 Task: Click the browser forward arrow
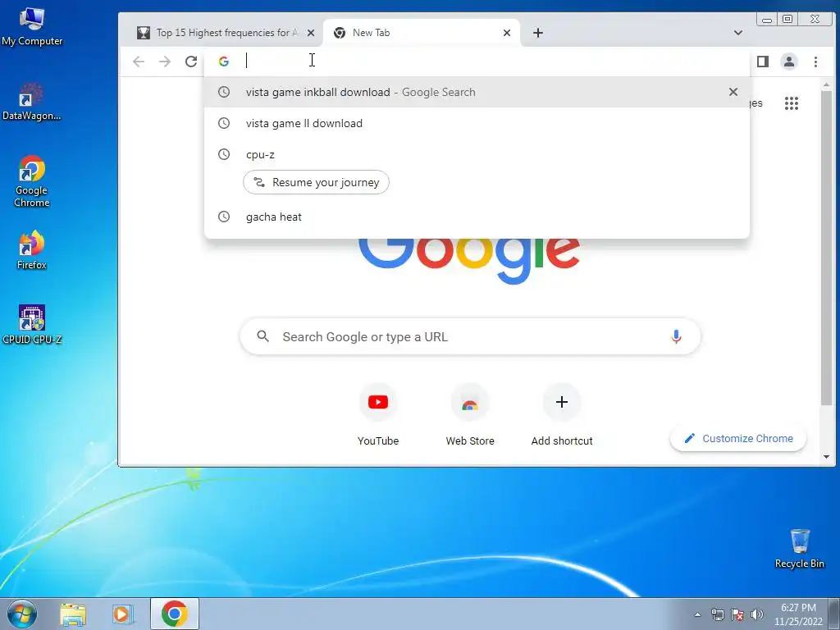click(164, 62)
